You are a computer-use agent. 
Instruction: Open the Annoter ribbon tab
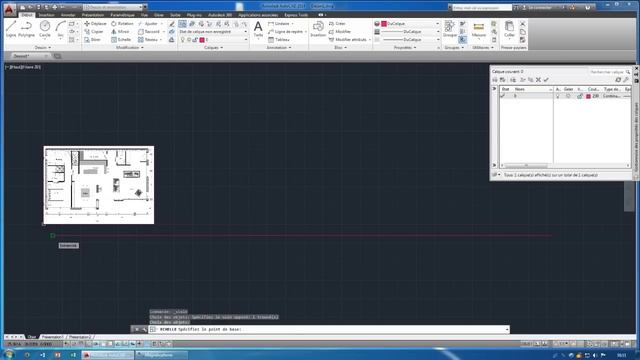coord(68,15)
